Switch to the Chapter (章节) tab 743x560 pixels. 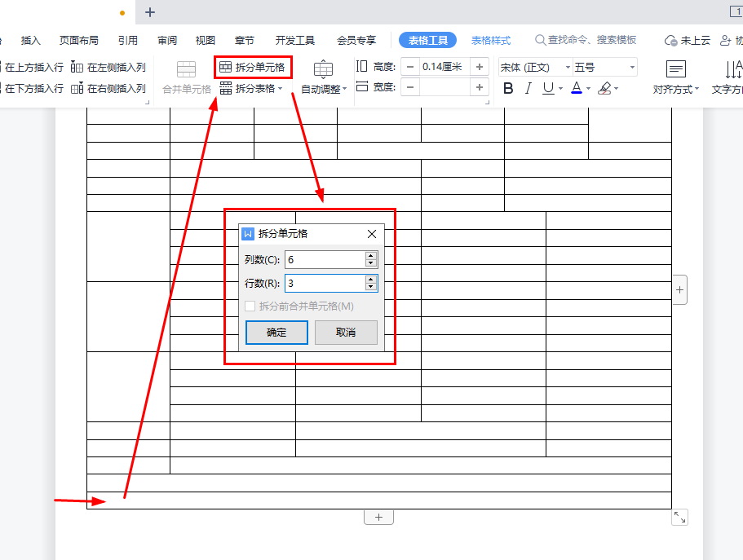(x=245, y=40)
